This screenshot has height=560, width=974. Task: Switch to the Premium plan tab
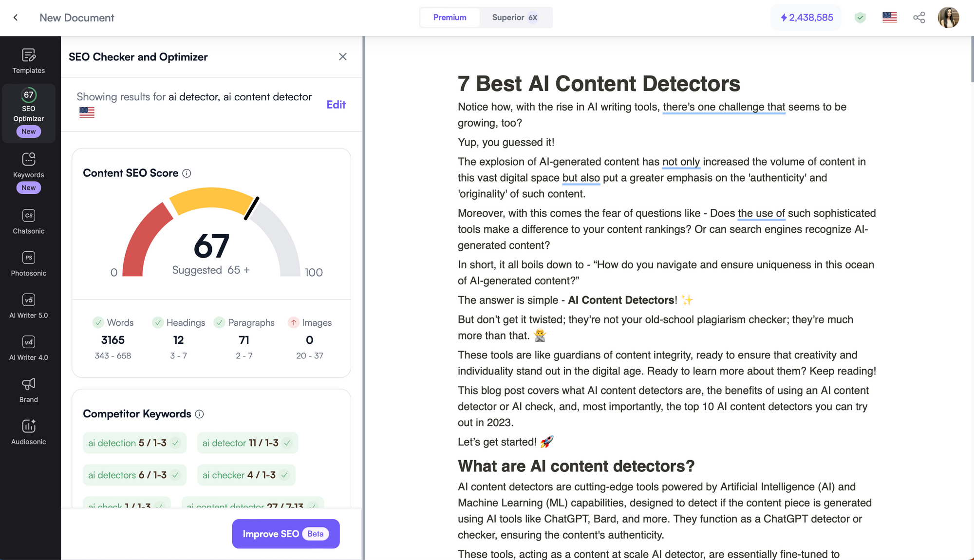click(x=450, y=17)
